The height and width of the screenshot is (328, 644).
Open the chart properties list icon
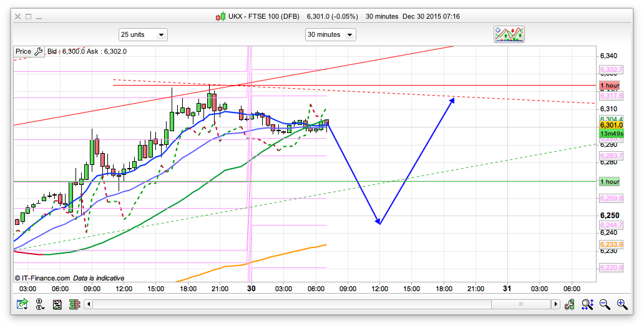(x=57, y=304)
